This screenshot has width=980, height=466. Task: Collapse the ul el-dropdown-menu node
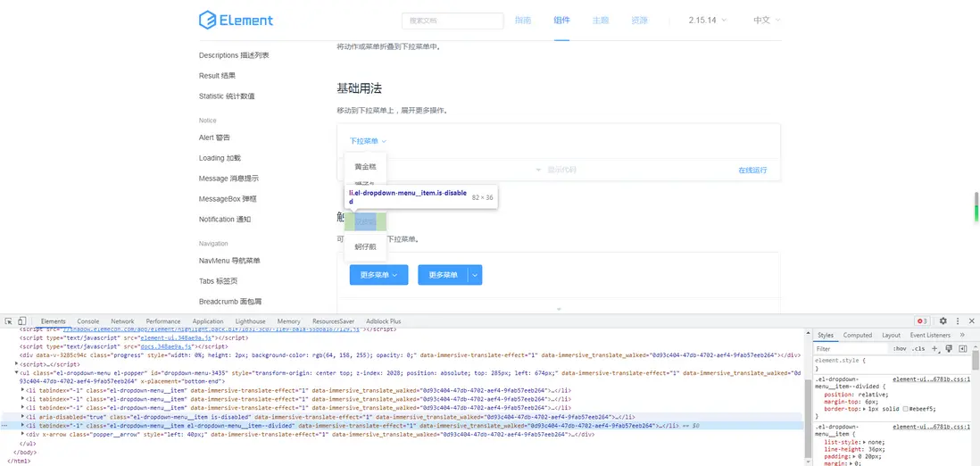tap(18, 373)
